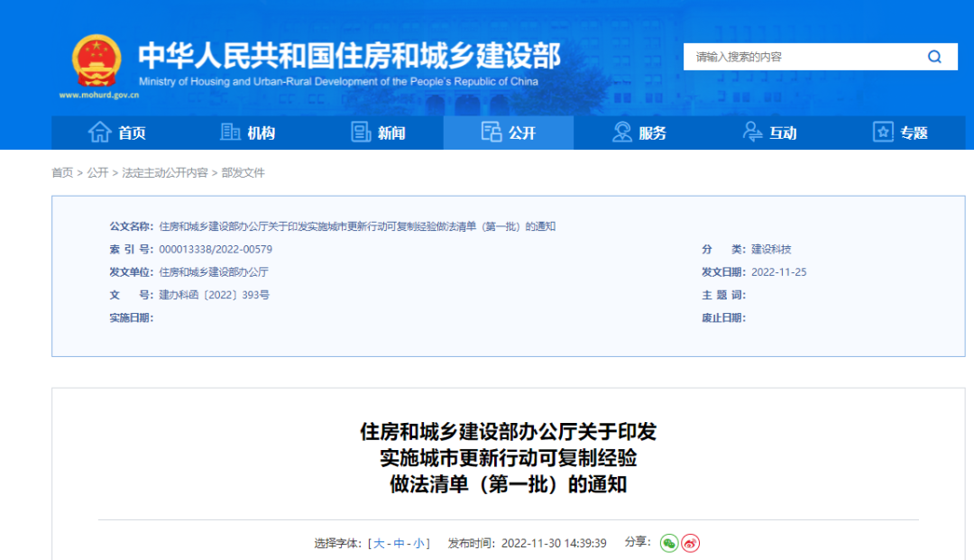Viewport: 974px width, 560px height.
Task: Open the 专题 topics star icon
Action: click(882, 132)
